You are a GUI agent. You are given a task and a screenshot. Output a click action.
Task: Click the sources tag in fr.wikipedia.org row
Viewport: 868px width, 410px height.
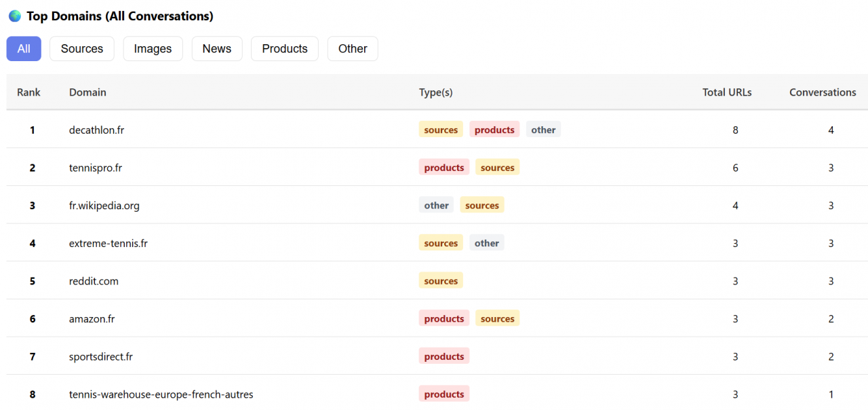[482, 206]
